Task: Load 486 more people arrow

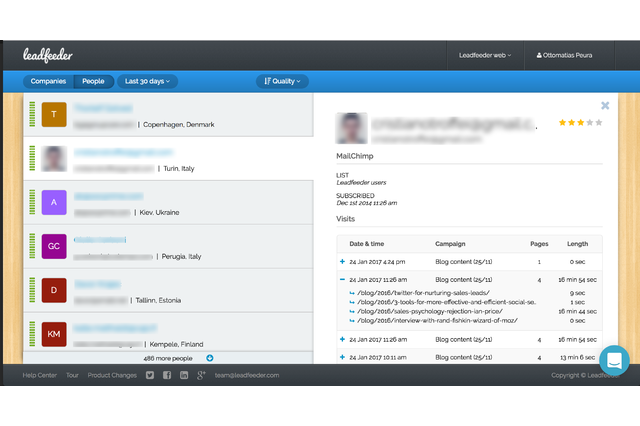Action: (210, 358)
